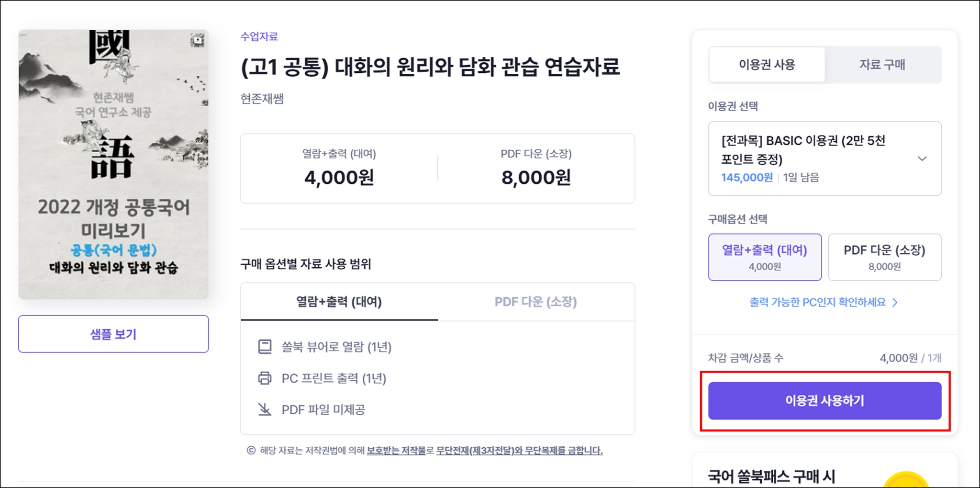Click the 수업자료 category link

click(x=259, y=36)
